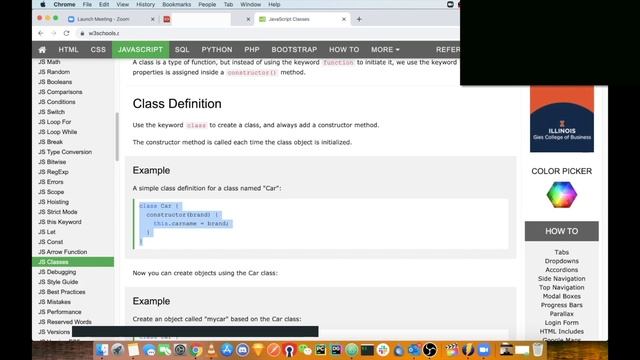The width and height of the screenshot is (640, 360).
Task: Open PyCharm from the dock
Action: 320,350
